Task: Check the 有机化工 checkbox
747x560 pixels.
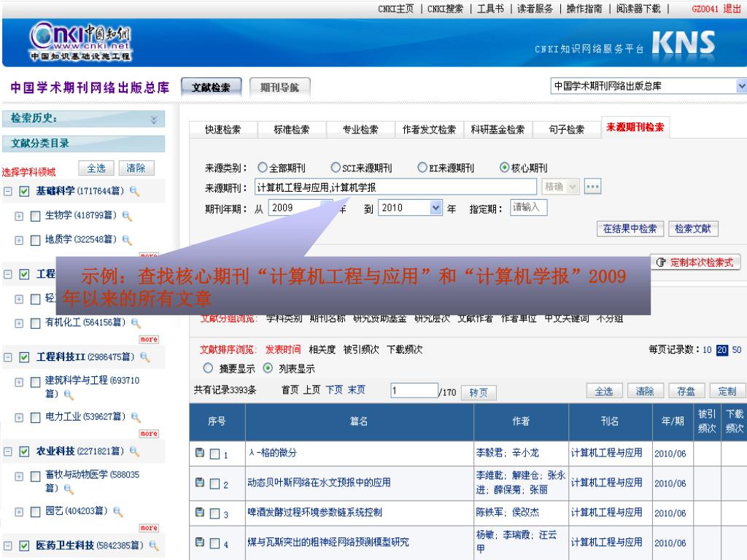Action: click(x=35, y=324)
